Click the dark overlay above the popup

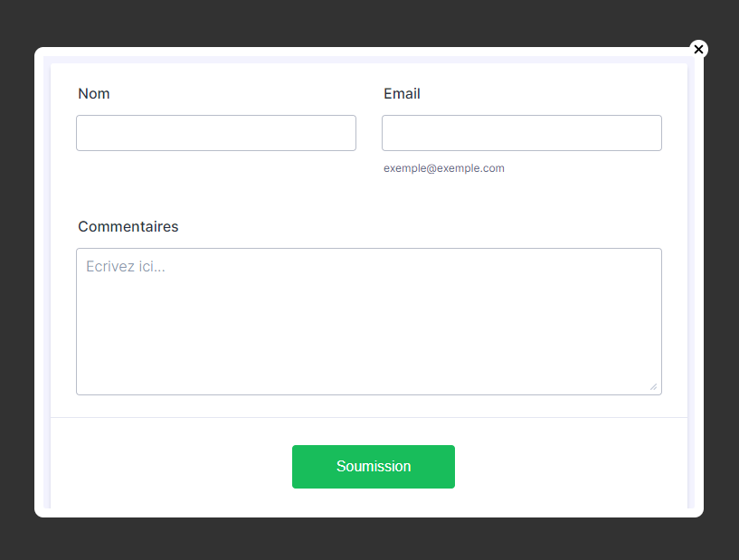(362, 23)
